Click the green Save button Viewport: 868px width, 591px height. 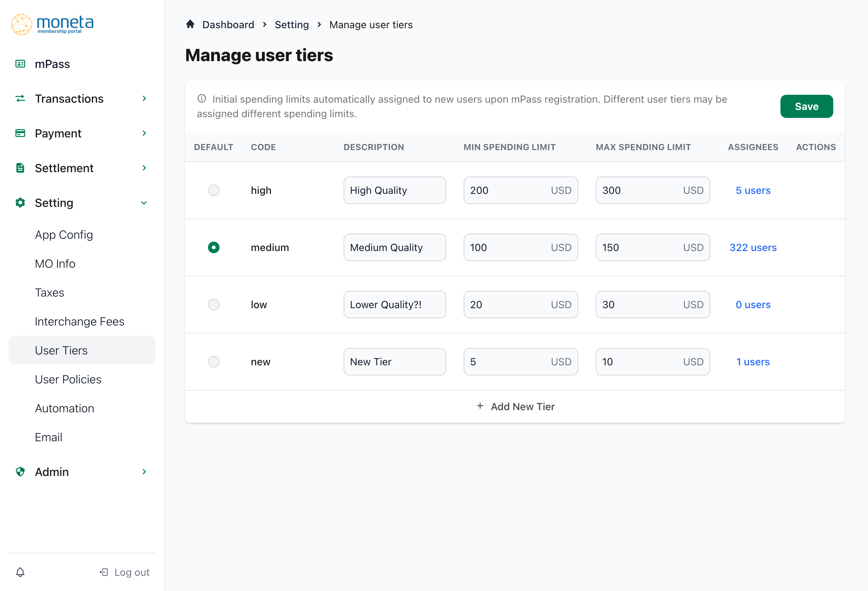coord(807,106)
